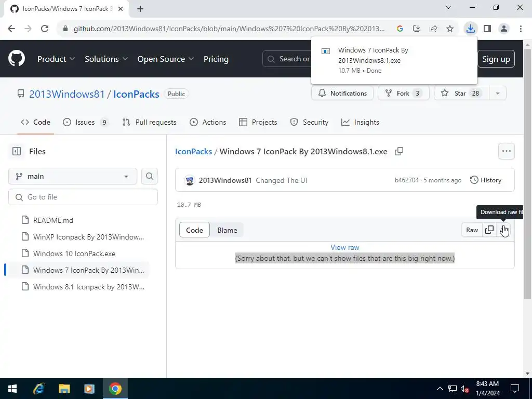Open Chrome downloads icon in toolbar
Screen dimensions: 532x399
tap(470, 29)
